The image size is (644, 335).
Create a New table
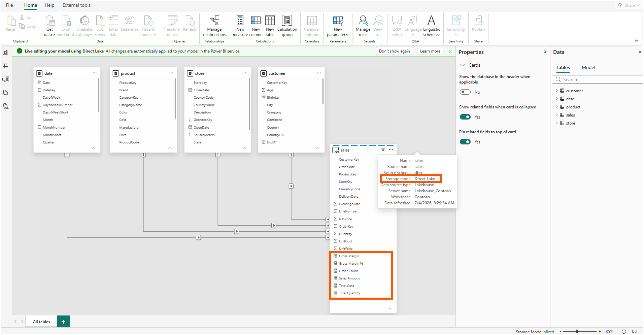tap(270, 26)
